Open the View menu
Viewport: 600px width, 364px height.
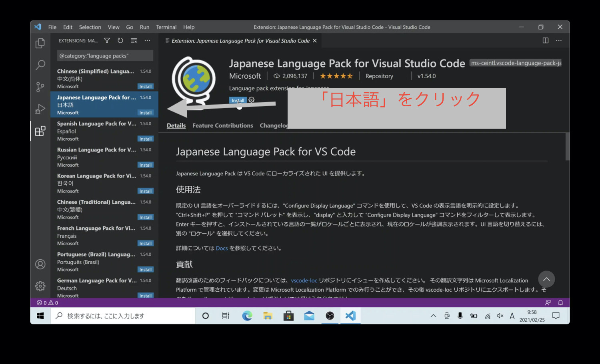point(114,27)
